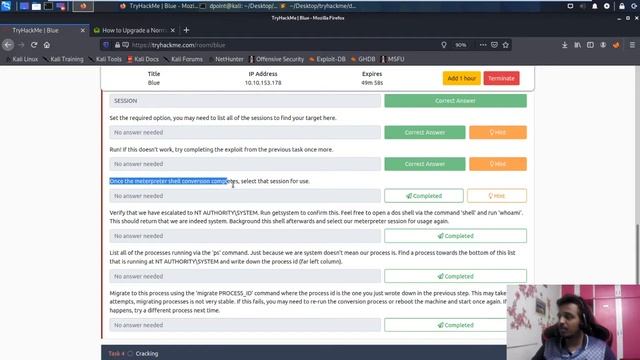Image resolution: width=640 pixels, height=360 pixels.
Task: Open system notifications bell icon
Action: [x=595, y=6]
